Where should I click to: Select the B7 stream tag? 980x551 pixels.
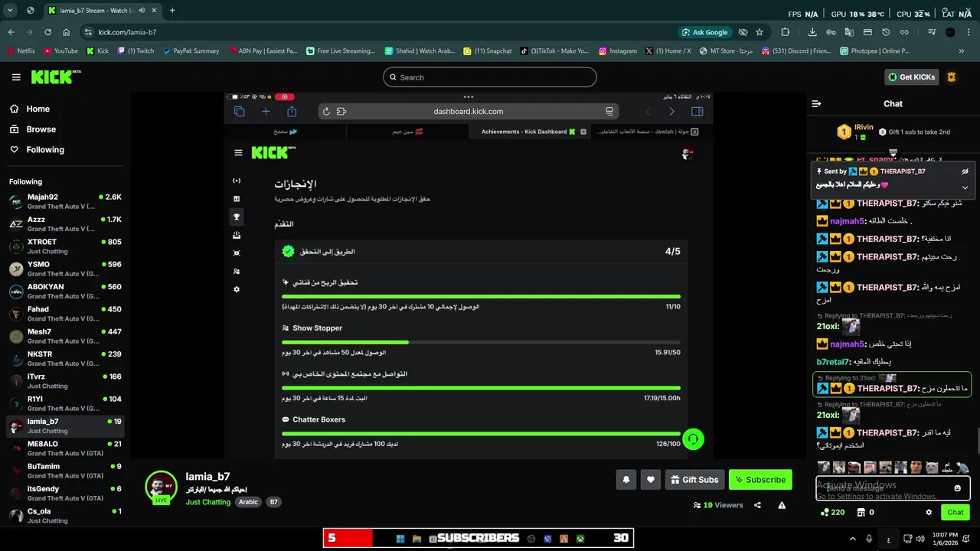point(273,502)
